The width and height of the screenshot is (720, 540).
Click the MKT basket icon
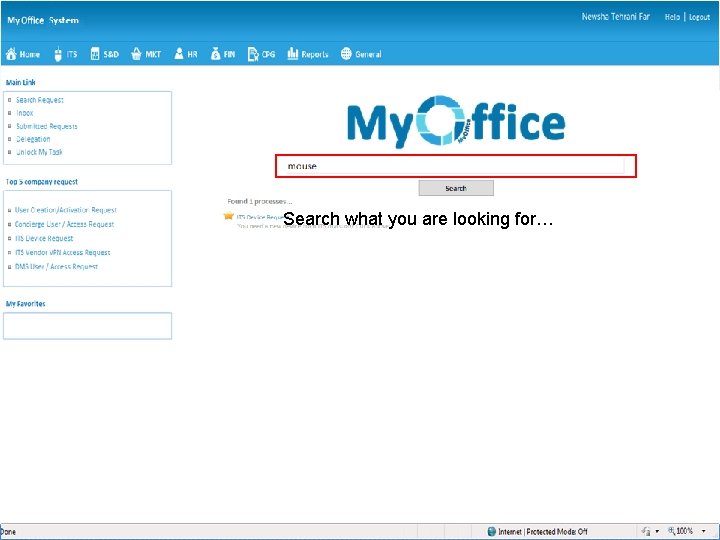[136, 54]
